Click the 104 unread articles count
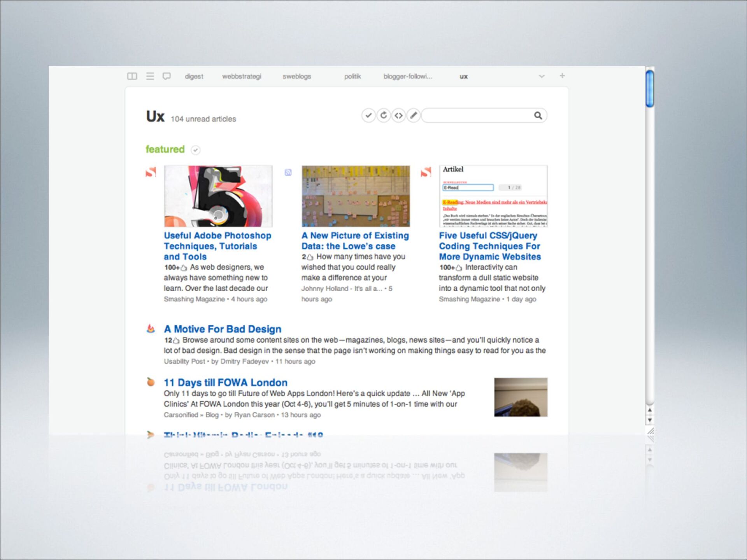 coord(203,119)
